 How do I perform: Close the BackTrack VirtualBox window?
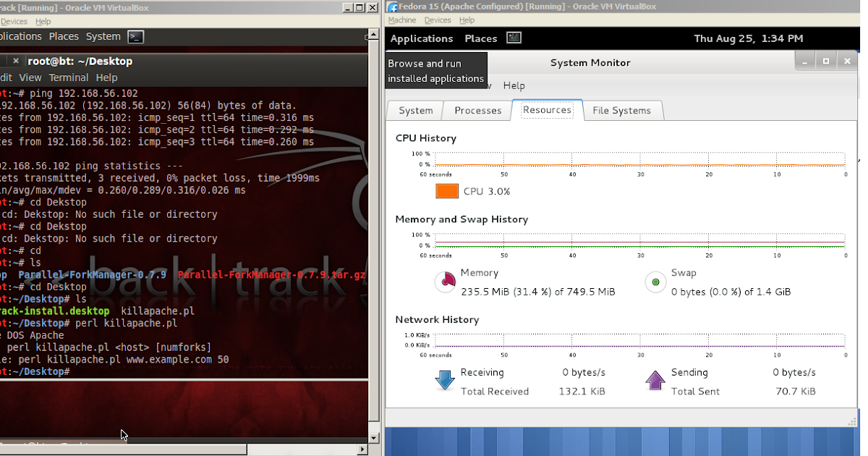pyautogui.click(x=373, y=7)
